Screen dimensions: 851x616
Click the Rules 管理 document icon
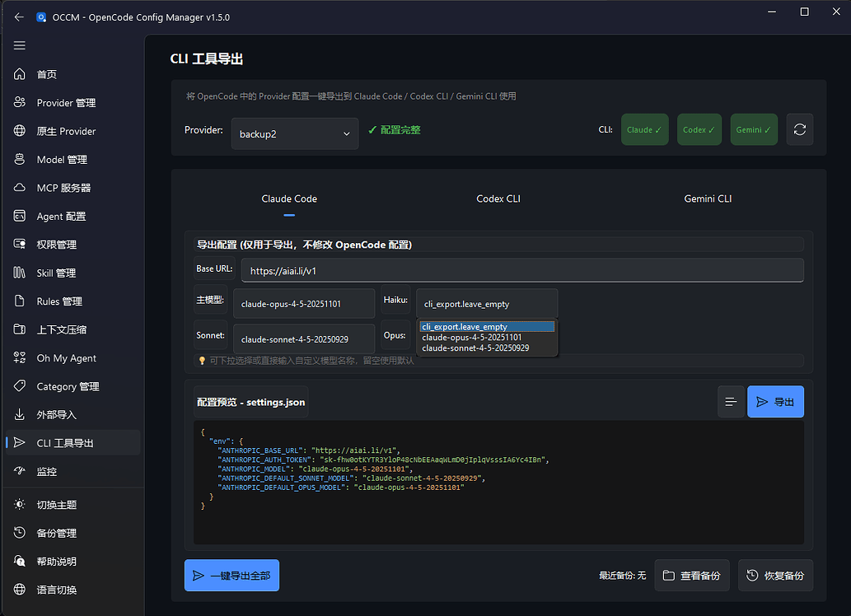tap(20, 301)
